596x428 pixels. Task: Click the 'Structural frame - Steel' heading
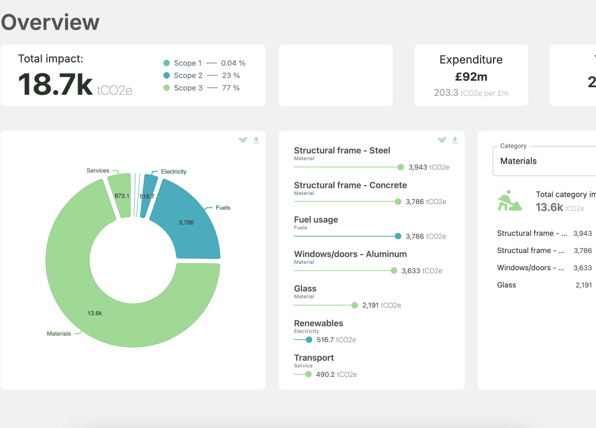point(342,151)
